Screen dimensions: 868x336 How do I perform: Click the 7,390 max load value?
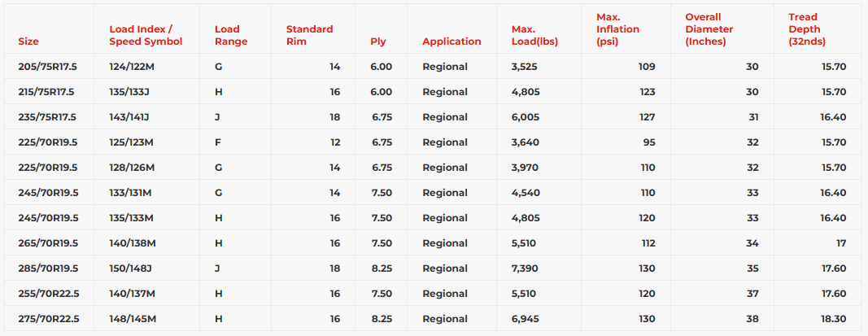click(526, 268)
